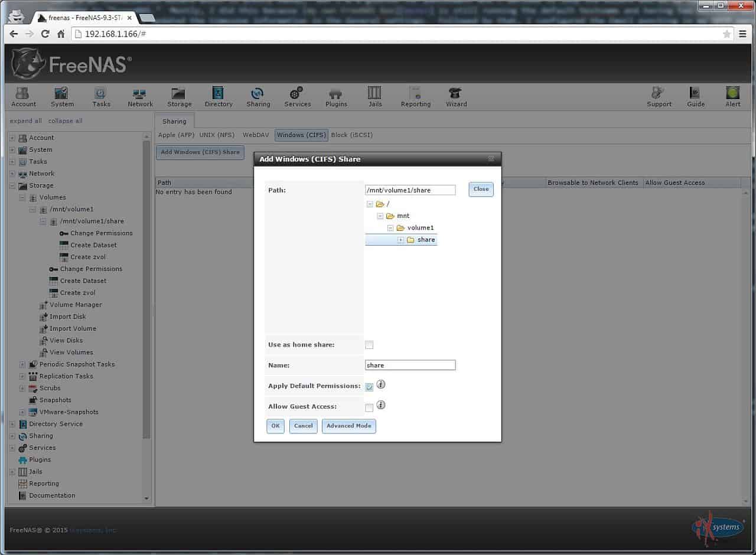The image size is (756, 555).
Task: Expand the Account node in sidebar
Action: 12,138
